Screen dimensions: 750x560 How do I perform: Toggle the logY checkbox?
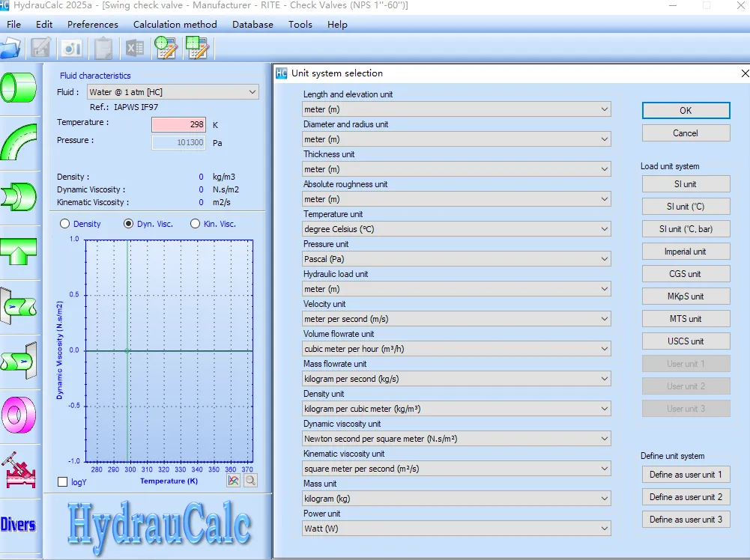[63, 481]
